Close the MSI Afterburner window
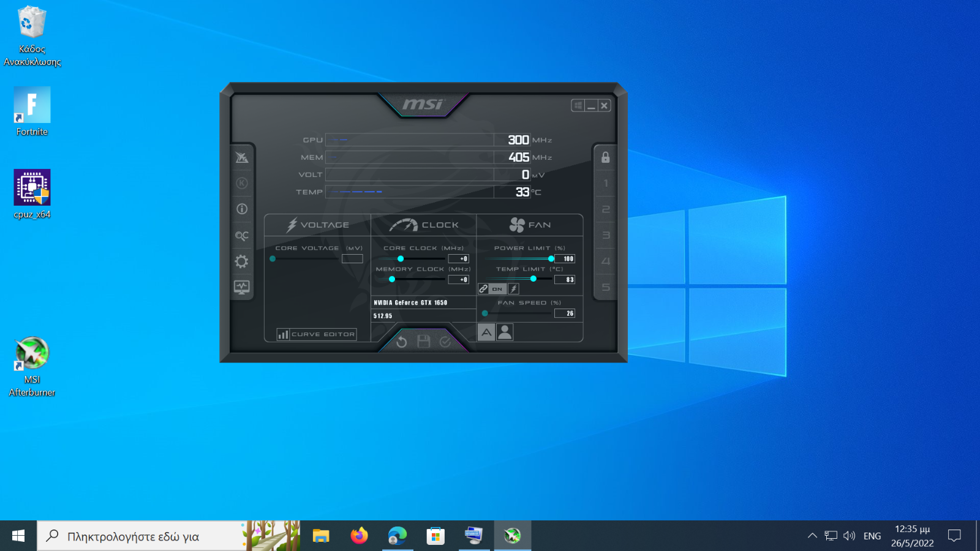 click(605, 105)
